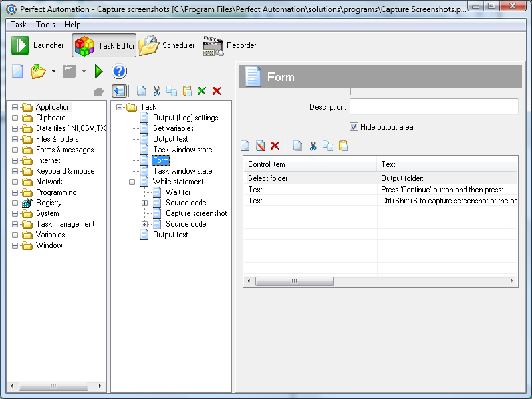Click the Text column header

point(447,164)
